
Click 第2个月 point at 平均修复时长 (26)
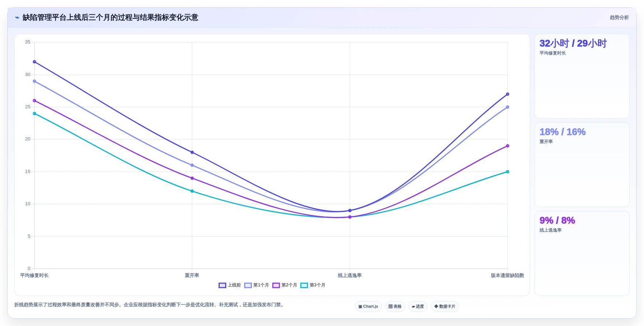pos(34,101)
